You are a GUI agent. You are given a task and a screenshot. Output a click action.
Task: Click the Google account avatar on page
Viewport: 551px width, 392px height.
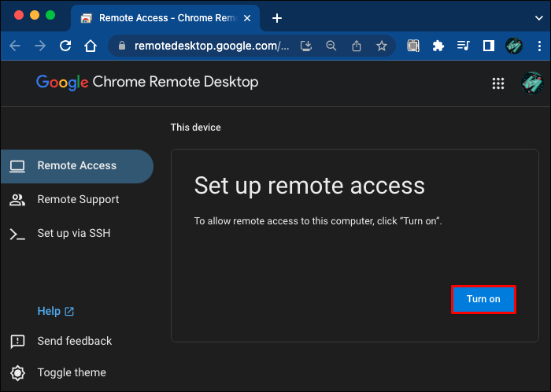[x=532, y=83]
